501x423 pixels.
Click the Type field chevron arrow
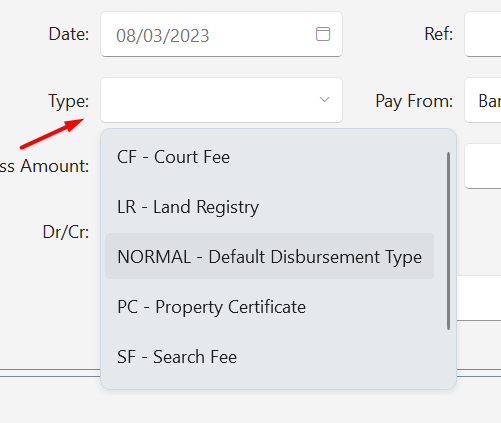pyautogui.click(x=324, y=99)
